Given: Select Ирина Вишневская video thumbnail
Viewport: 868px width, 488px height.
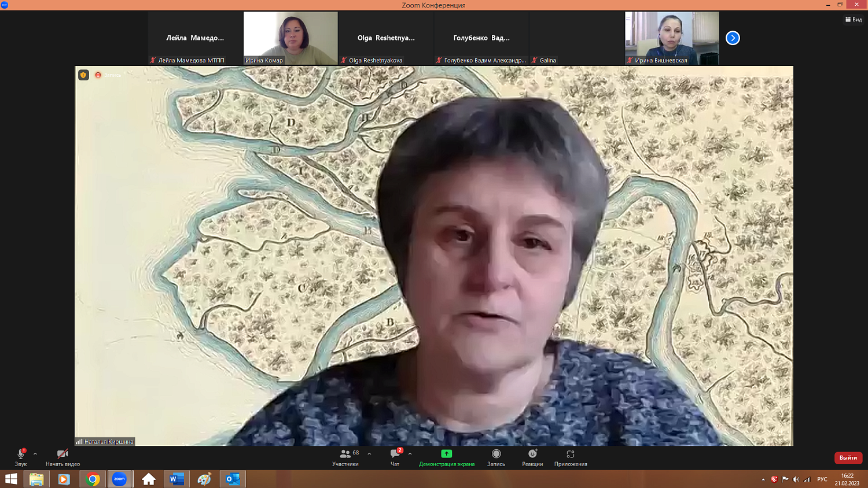Looking at the screenshot, I should pos(672,38).
